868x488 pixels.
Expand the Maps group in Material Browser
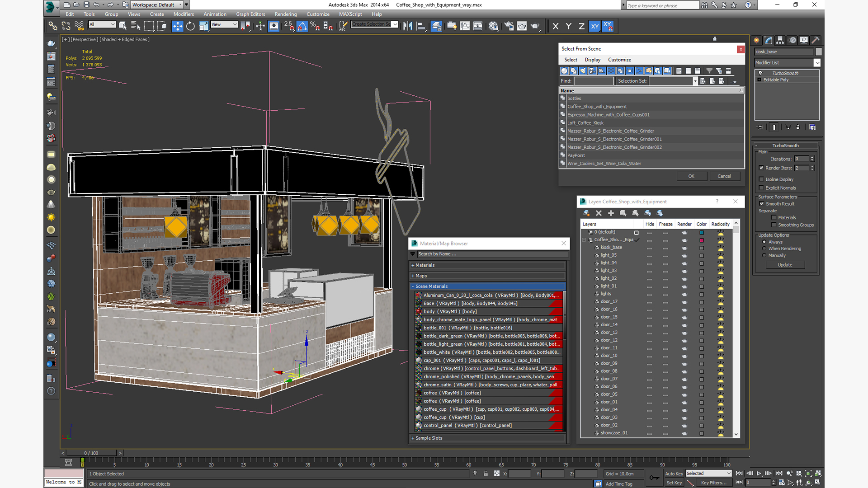click(x=413, y=276)
